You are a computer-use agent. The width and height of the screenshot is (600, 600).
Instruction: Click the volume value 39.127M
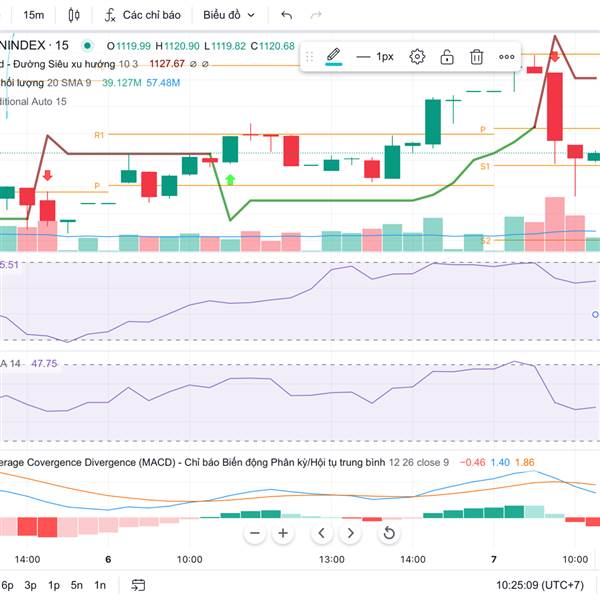coord(122,83)
